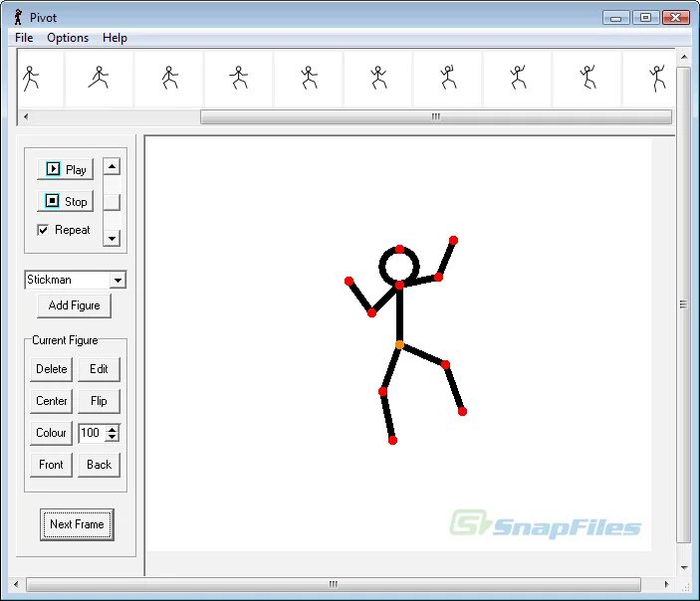Select the eighth frame thumbnail in timeline
The height and width of the screenshot is (601, 700).
518,79
